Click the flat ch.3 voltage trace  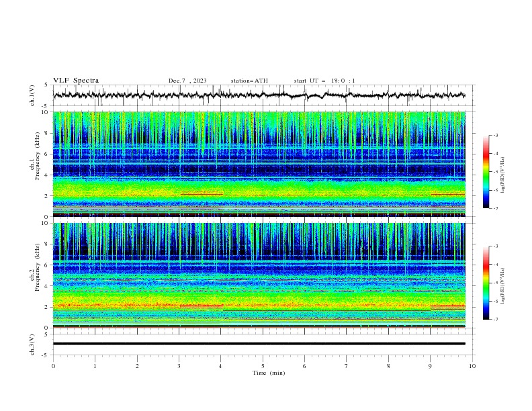(x=259, y=344)
